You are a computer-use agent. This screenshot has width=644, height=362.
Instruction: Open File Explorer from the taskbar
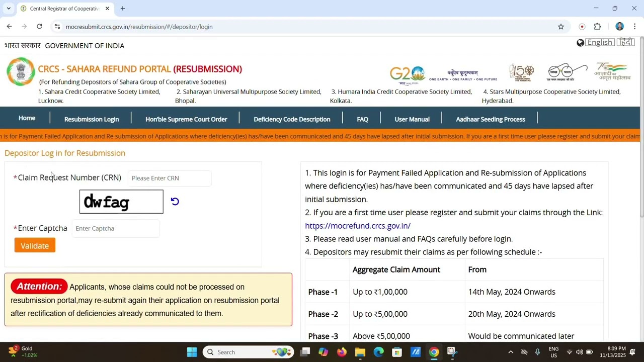pos(360,352)
